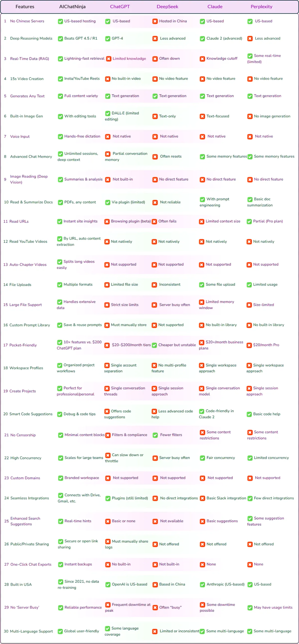Viewport: 299px width, 644px height.
Task: Click the red X beside 'Hosted in China'
Action: click(x=155, y=21)
